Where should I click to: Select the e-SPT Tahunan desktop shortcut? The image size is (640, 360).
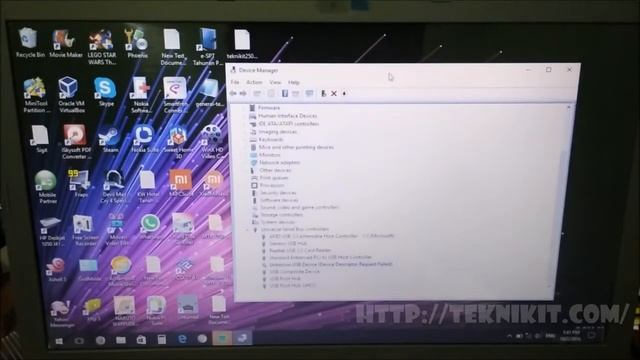point(207,47)
